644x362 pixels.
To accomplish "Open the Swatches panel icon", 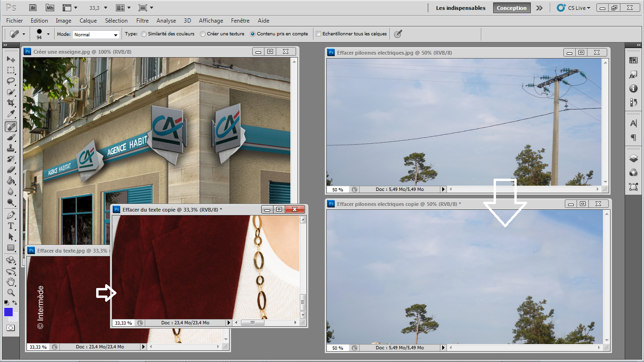I will coord(633,60).
